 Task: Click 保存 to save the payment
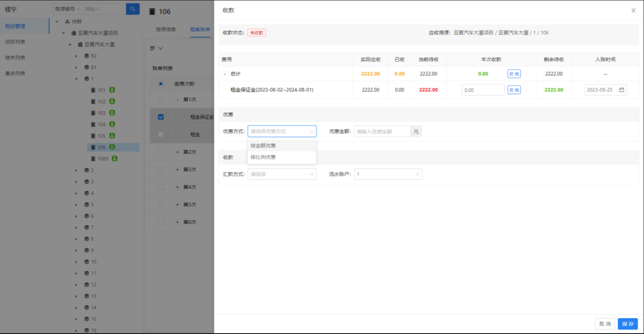coord(627,324)
